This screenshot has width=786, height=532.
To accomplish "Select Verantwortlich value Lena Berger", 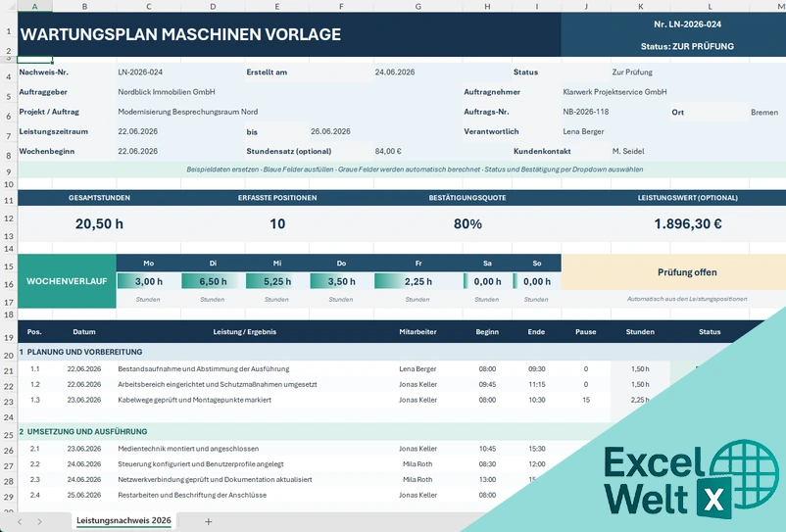I will [583, 131].
